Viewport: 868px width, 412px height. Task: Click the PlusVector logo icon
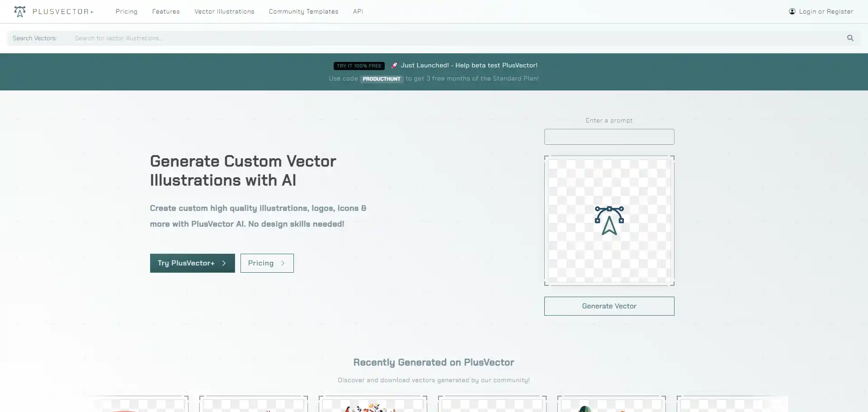20,11
